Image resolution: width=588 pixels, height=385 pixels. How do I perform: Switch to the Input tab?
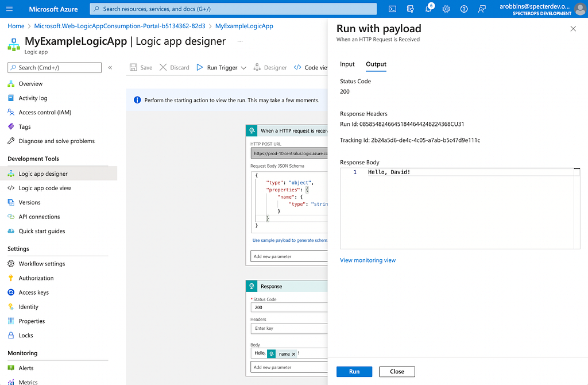[347, 64]
